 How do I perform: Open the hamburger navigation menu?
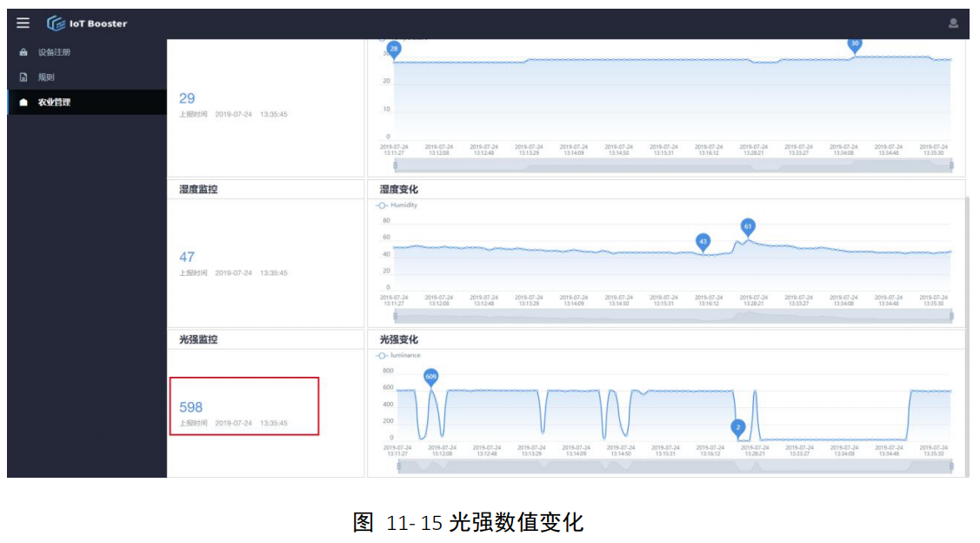pyautogui.click(x=23, y=23)
